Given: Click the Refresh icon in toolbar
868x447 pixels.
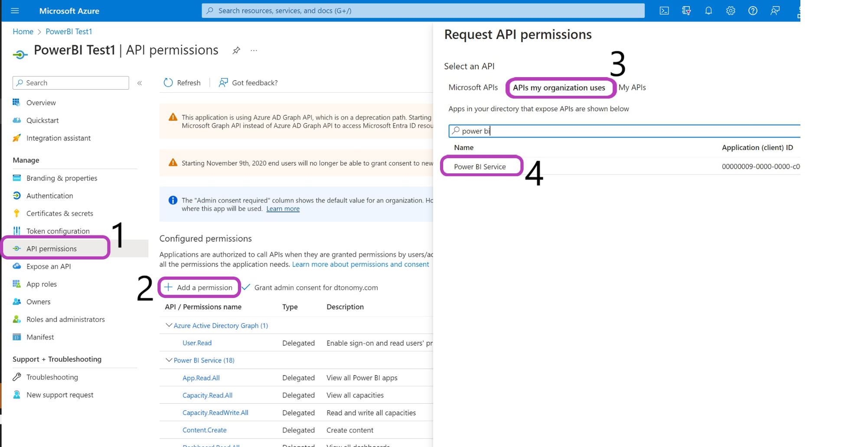Looking at the screenshot, I should click(x=168, y=83).
